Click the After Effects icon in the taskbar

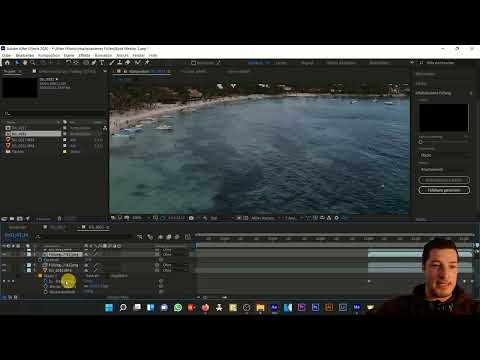coord(274,307)
